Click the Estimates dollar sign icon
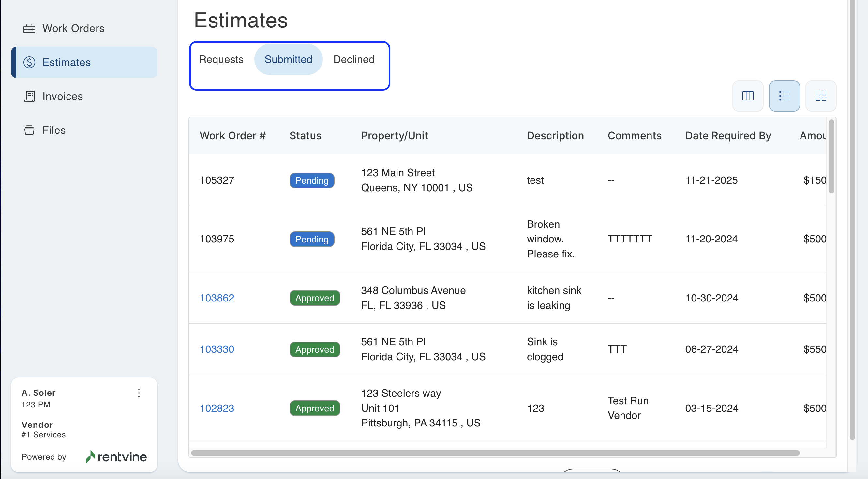 click(29, 62)
